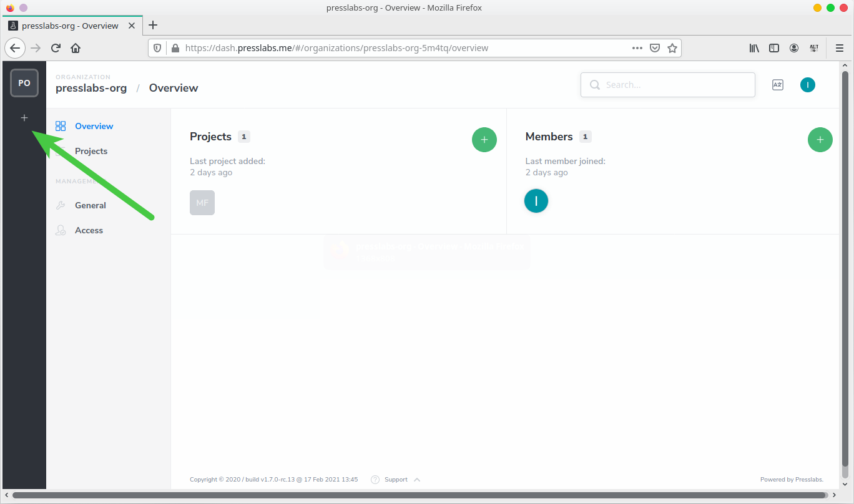The height and width of the screenshot is (504, 854).
Task: Open Firefox account icon
Action: pyautogui.click(x=794, y=48)
